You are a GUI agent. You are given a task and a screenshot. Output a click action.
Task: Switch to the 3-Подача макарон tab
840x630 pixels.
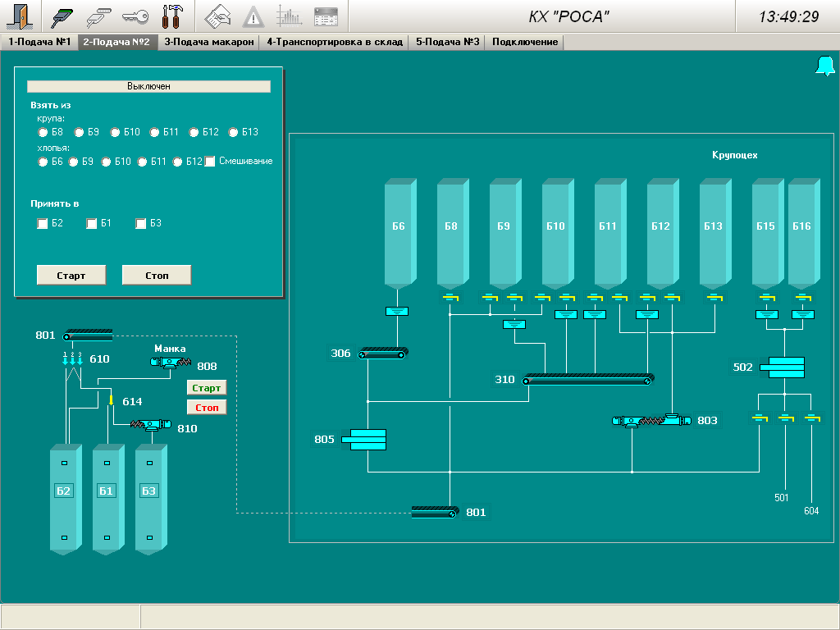[208, 42]
